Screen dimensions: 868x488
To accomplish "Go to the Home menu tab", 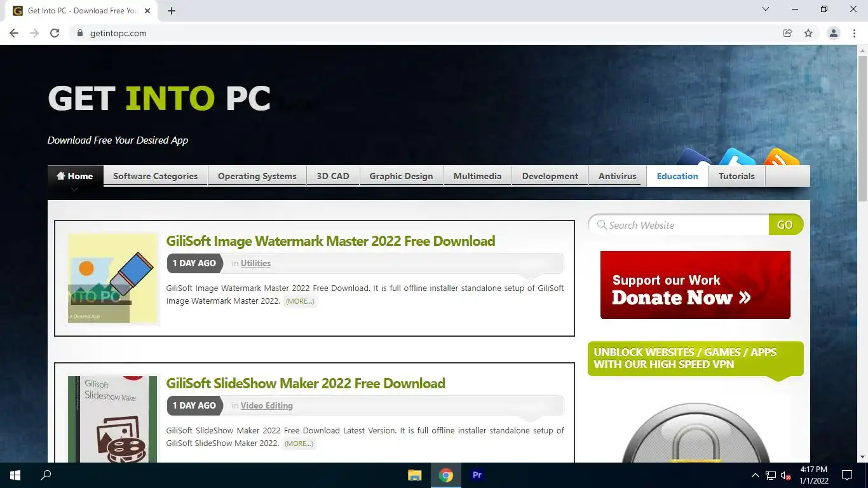I will pyautogui.click(x=75, y=176).
